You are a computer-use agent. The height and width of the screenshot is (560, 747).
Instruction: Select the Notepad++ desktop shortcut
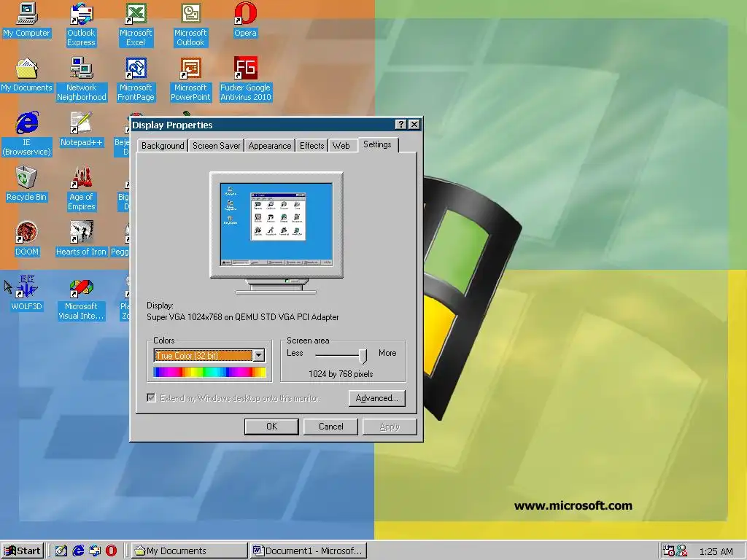point(81,130)
